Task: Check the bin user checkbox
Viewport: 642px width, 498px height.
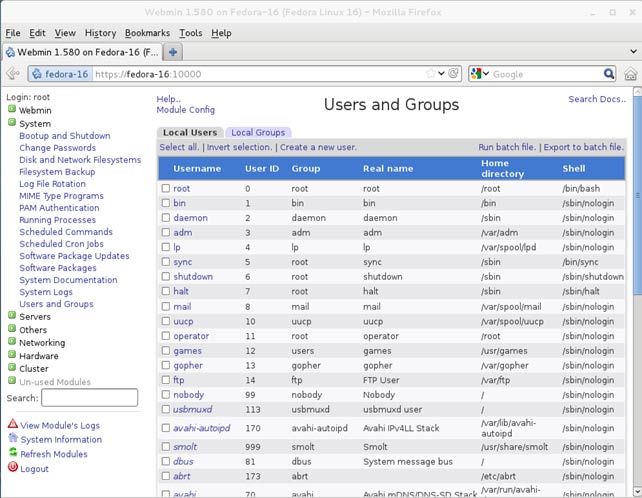Action: (165, 203)
